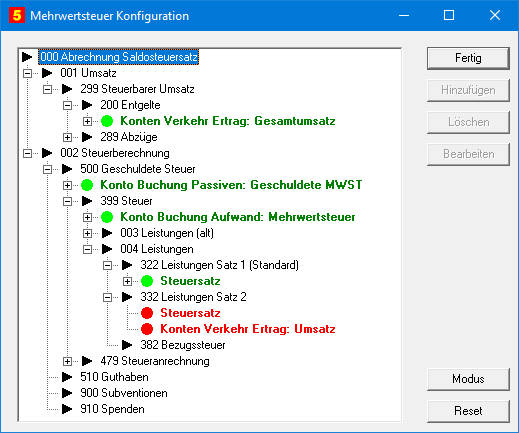Select the 910 Spenden tree item

(112, 409)
